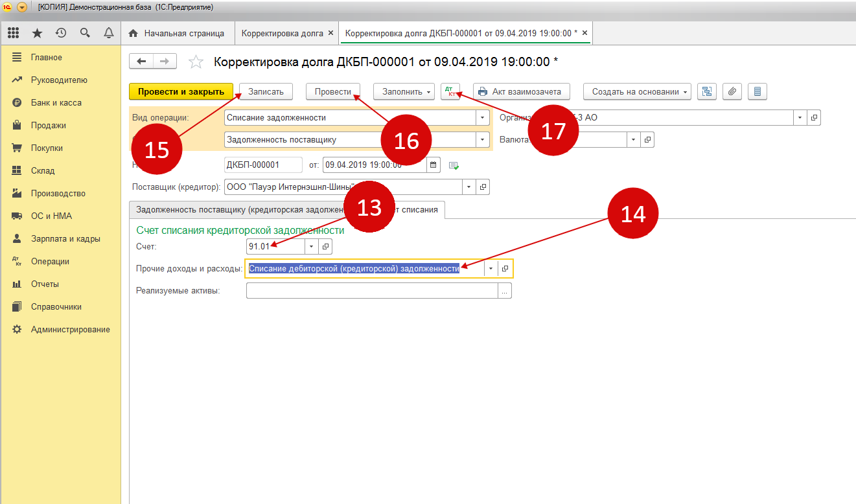Close the Корректировка долга ДКБП-000001 tab
The height and width of the screenshot is (504, 856).
coord(584,32)
